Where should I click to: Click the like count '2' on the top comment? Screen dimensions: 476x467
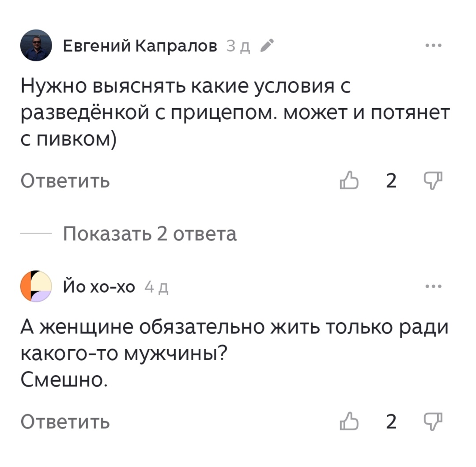point(390,180)
